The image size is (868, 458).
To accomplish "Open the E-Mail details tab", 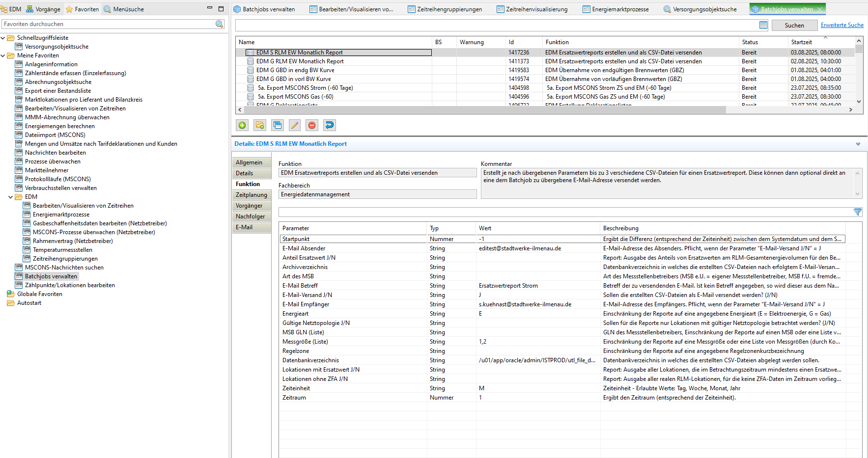I will (x=244, y=227).
